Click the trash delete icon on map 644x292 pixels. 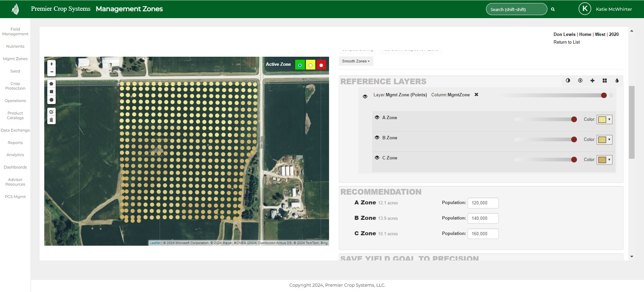(51, 120)
